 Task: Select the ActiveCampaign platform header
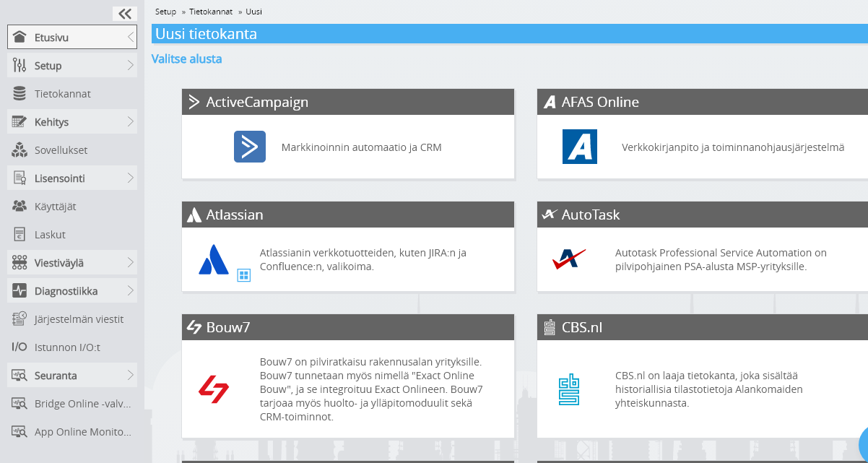[x=348, y=102]
